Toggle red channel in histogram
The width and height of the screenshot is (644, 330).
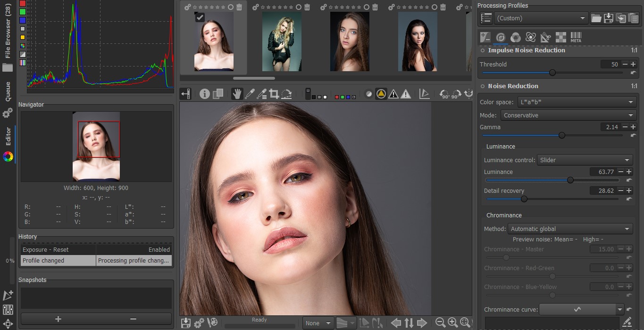(x=22, y=3)
